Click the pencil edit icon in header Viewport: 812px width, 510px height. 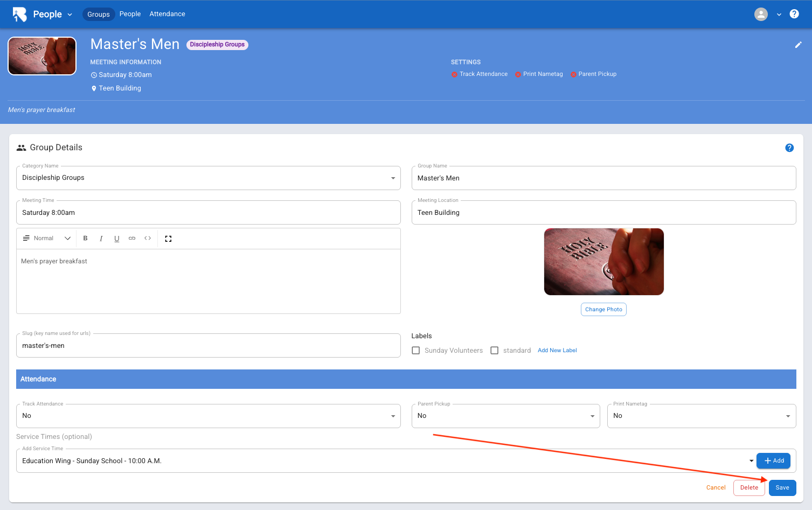coord(798,45)
